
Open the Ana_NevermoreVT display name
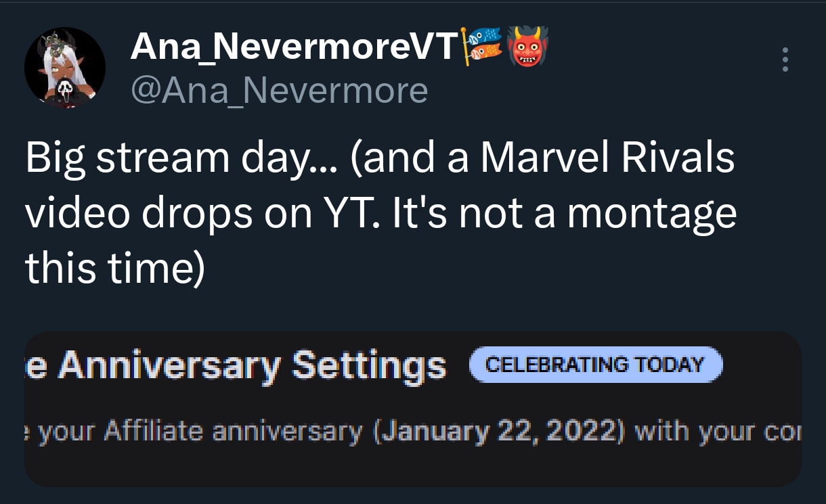coord(294,46)
